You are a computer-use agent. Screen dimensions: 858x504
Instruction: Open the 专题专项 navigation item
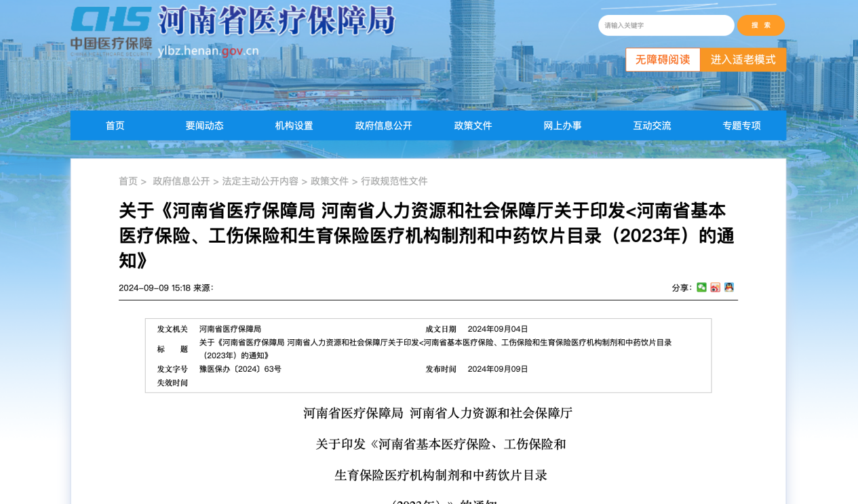tap(742, 125)
